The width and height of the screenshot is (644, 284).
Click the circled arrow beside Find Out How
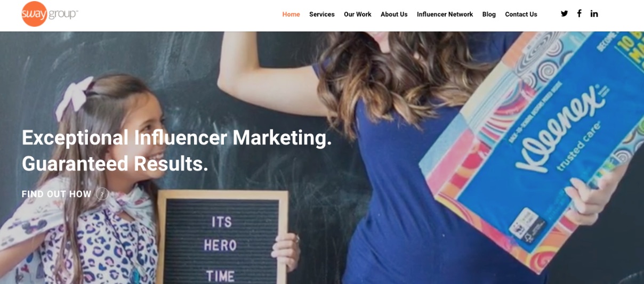[102, 194]
